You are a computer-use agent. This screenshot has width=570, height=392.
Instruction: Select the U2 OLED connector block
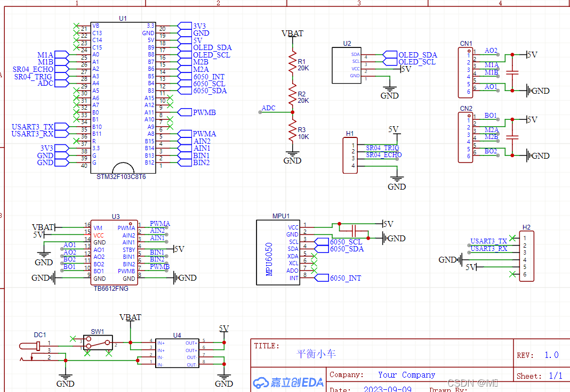(347, 66)
